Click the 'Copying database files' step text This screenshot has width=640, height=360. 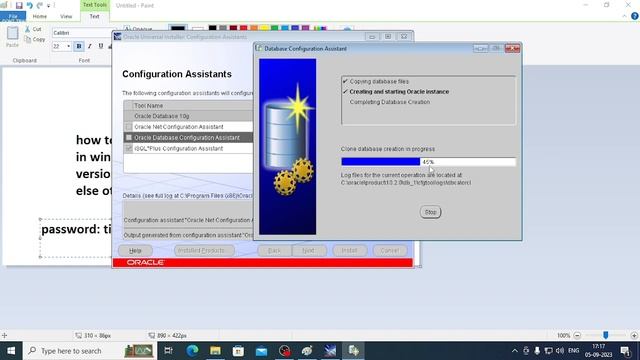pyautogui.click(x=379, y=82)
